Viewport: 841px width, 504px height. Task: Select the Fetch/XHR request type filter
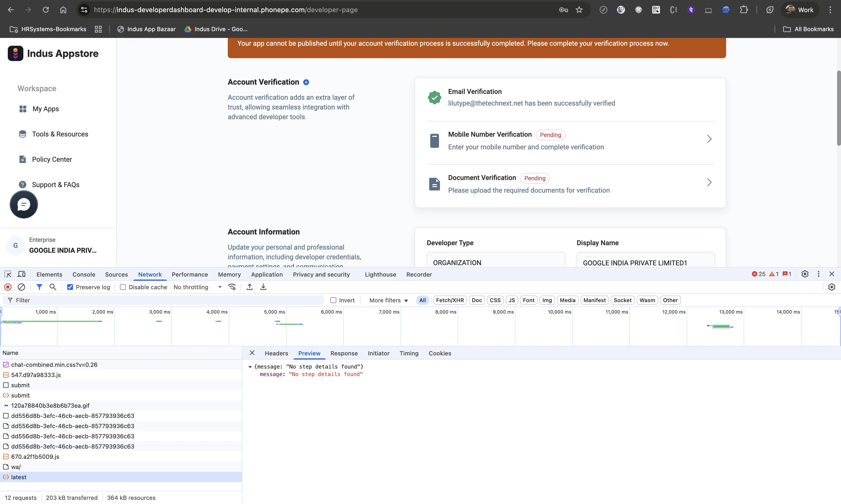450,300
